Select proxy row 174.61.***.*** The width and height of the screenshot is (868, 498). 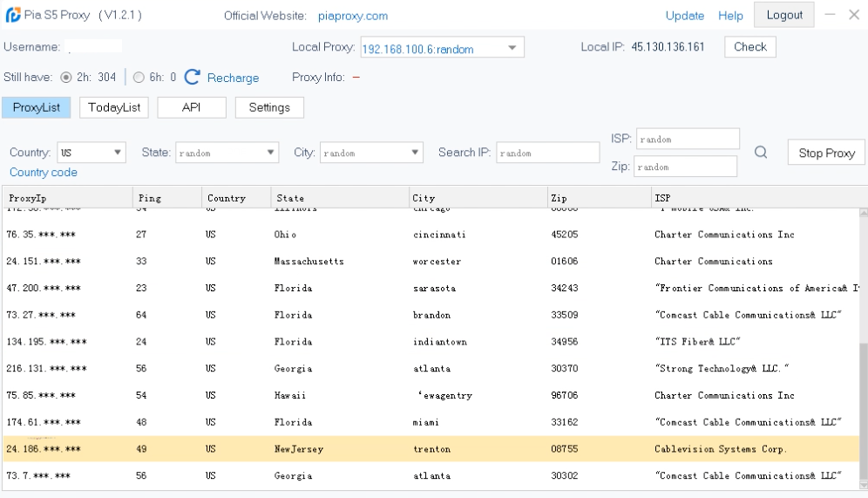[x=431, y=422]
